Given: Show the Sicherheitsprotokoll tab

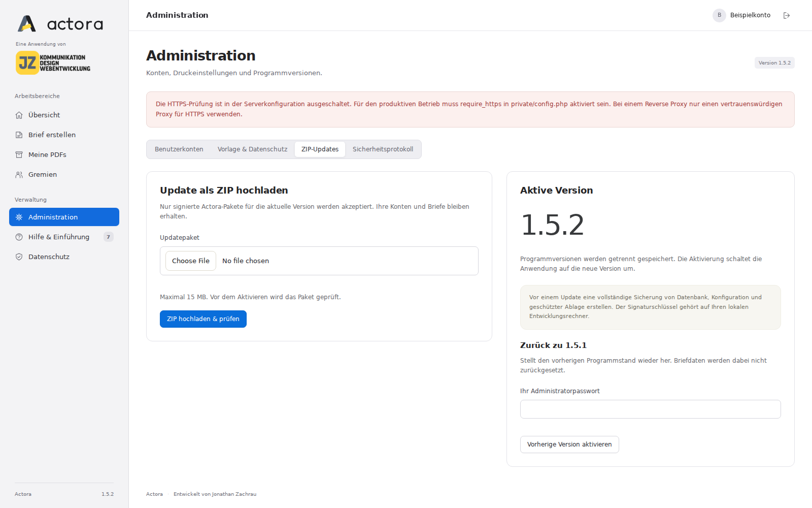Looking at the screenshot, I should [x=383, y=149].
